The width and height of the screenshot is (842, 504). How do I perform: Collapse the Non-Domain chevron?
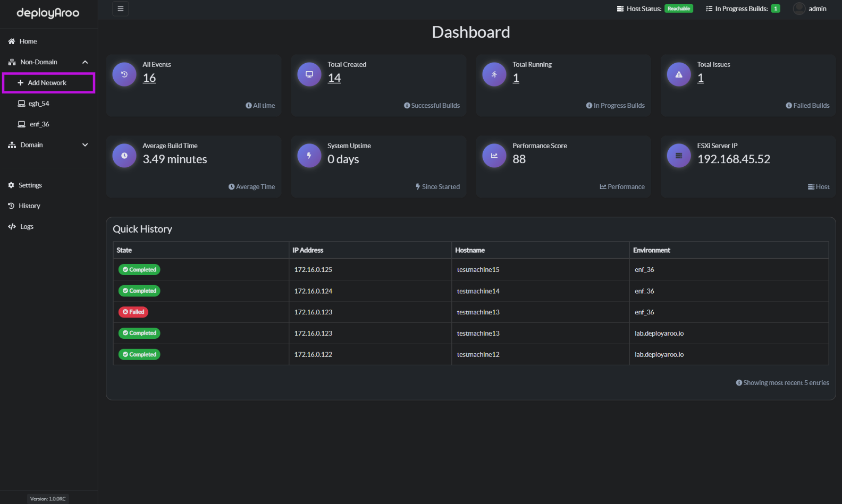[85, 62]
